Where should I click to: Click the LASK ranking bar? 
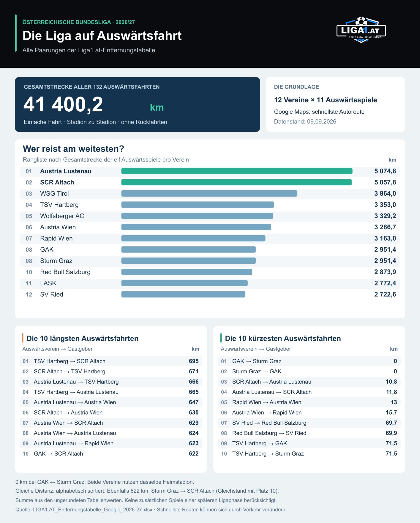click(x=184, y=283)
